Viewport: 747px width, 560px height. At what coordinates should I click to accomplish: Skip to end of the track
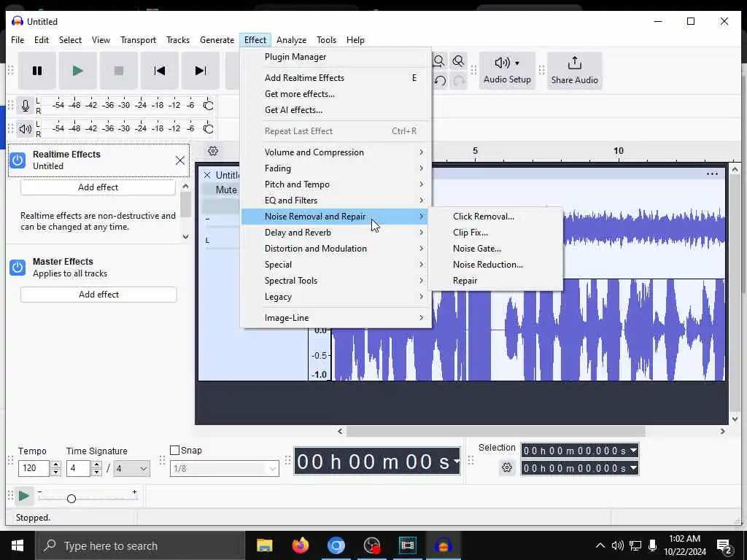coord(201,71)
